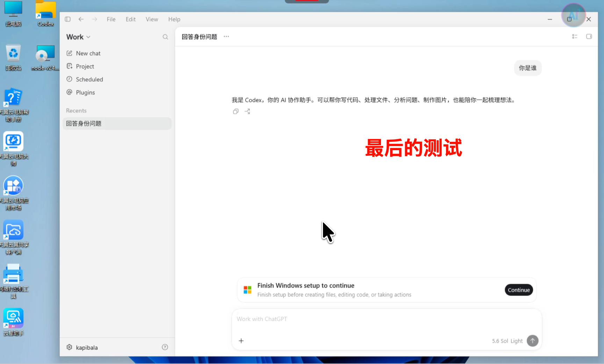The image size is (604, 364).
Task: Open chat options three-dot menu
Action: click(226, 37)
